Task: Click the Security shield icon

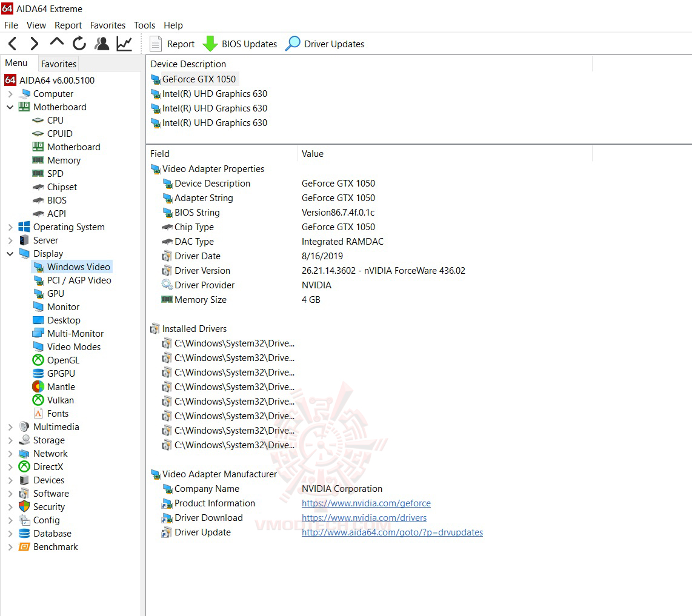Action: click(x=24, y=506)
